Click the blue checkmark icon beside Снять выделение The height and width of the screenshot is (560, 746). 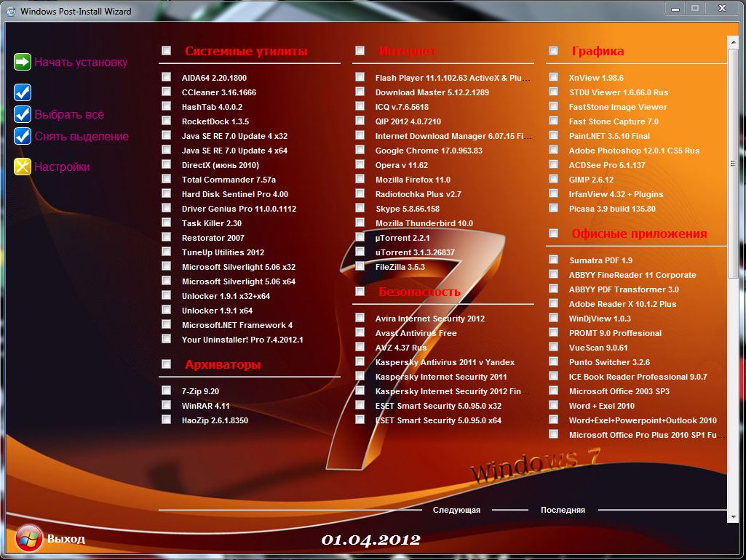coord(23,137)
